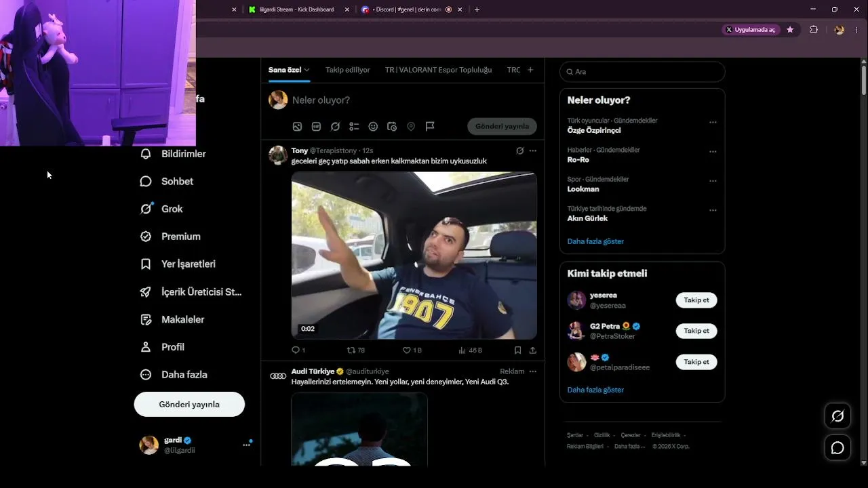The height and width of the screenshot is (488, 868).
Task: Open options for Akın Gürlek trend
Action: pos(713,210)
